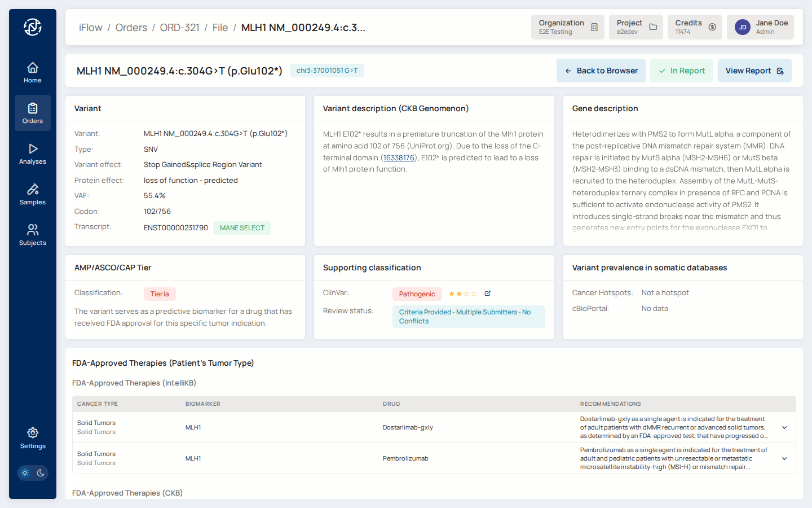Switch to light theme sun toggle
The width and height of the screenshot is (812, 508).
(x=25, y=473)
